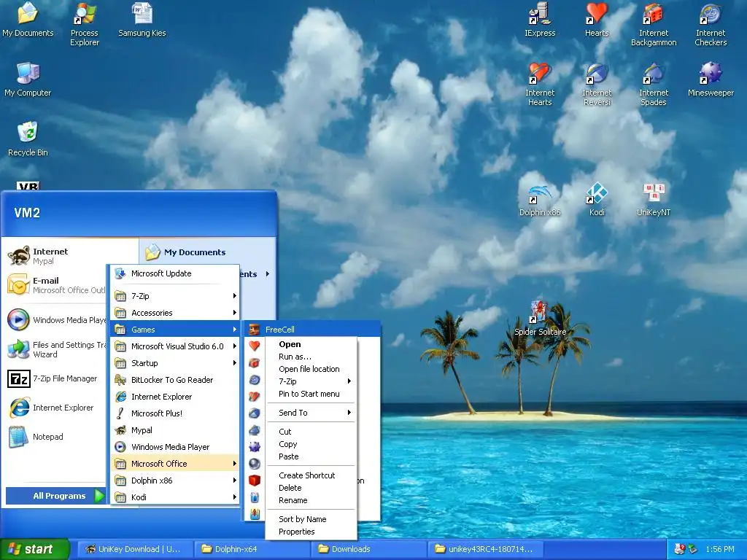
Task: Switch to UniKey Download taskbar window
Action: [x=134, y=549]
